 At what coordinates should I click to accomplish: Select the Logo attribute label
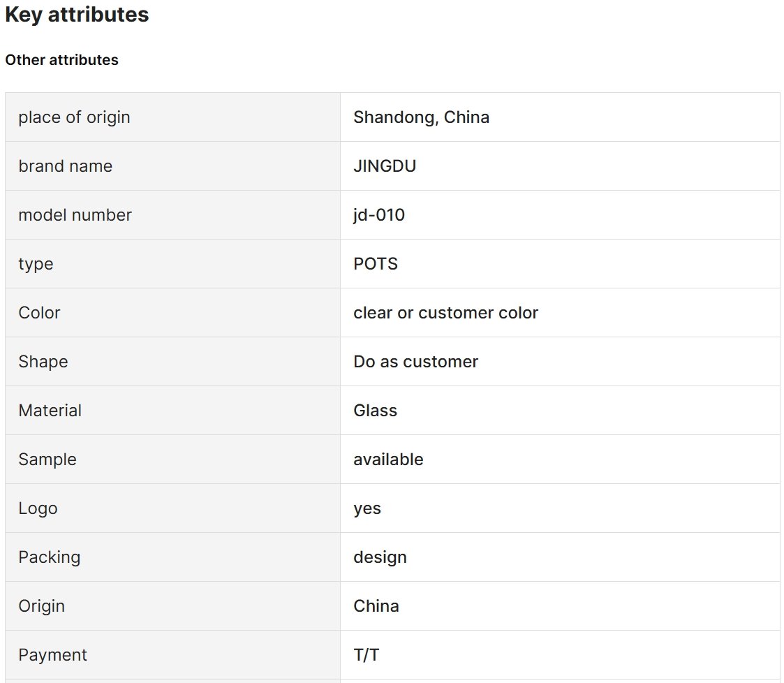coord(38,508)
